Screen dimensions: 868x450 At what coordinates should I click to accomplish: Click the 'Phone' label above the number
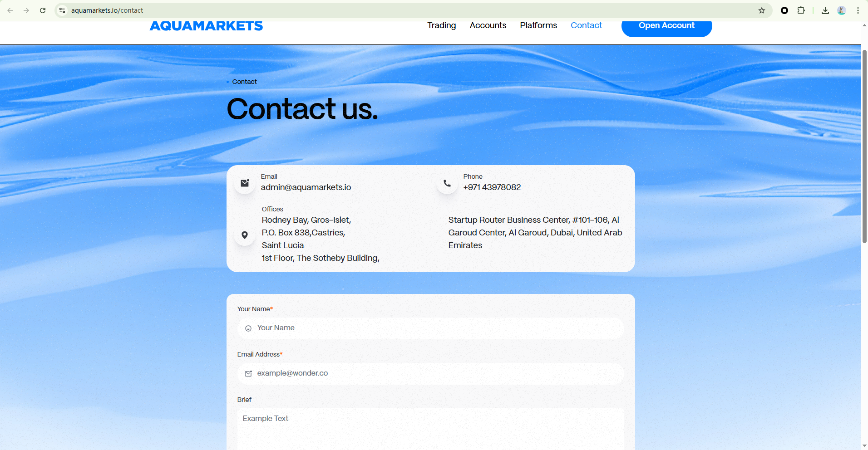click(473, 176)
